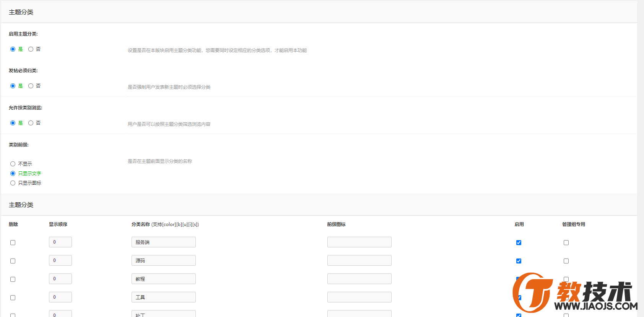Click the 前缀图标 column header
The width and height of the screenshot is (644, 317).
pyautogui.click(x=337, y=224)
